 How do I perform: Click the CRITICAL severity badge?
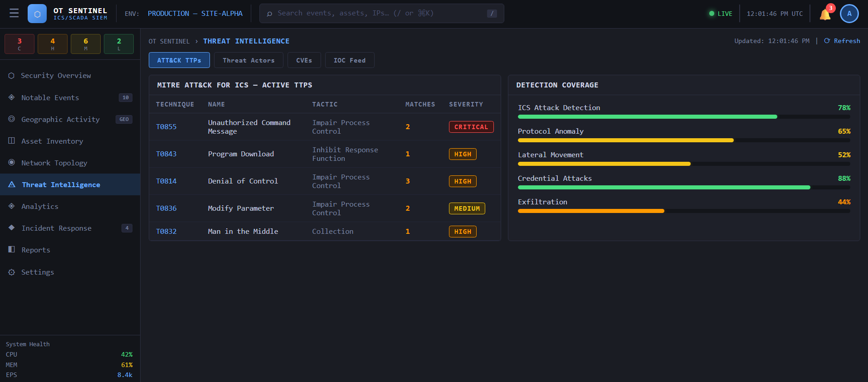tap(471, 127)
